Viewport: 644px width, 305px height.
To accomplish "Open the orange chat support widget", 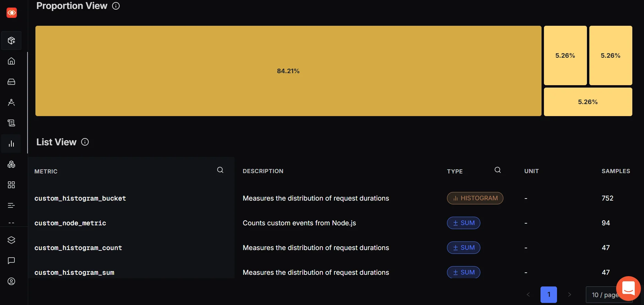I will (628, 289).
